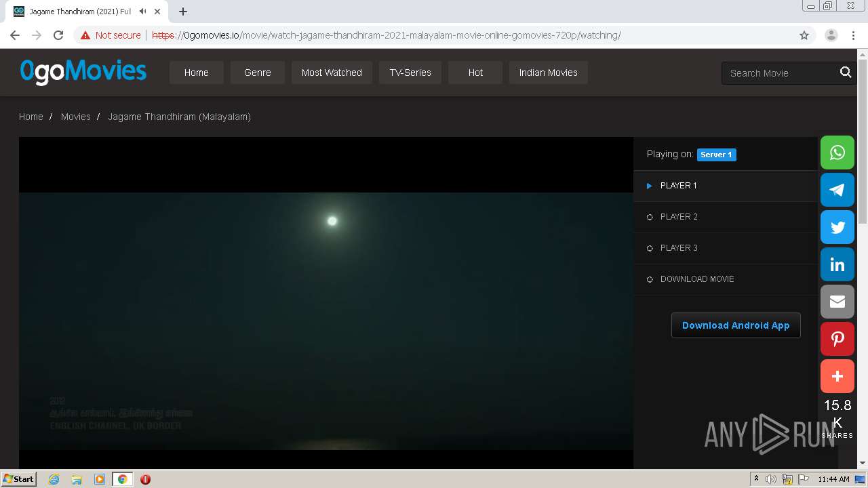Select PLAYER 1 option
Viewport: 868px width, 488px height.
tap(726, 186)
